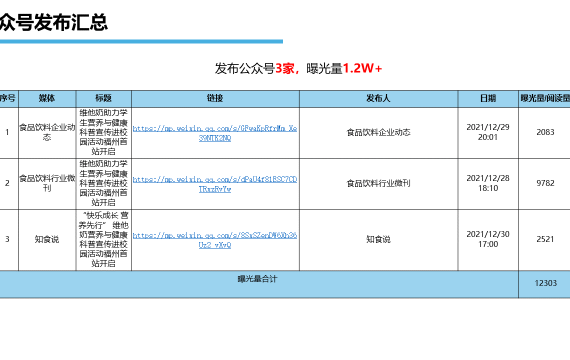This screenshot has height=360, width=570.
Task: Open the WeChat link in row 2
Action: click(x=215, y=184)
